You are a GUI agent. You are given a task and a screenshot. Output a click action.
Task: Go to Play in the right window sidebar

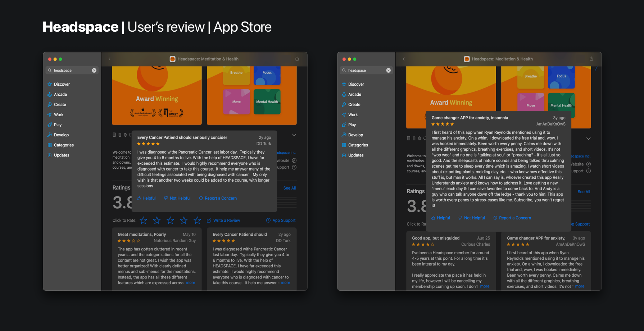coord(349,124)
